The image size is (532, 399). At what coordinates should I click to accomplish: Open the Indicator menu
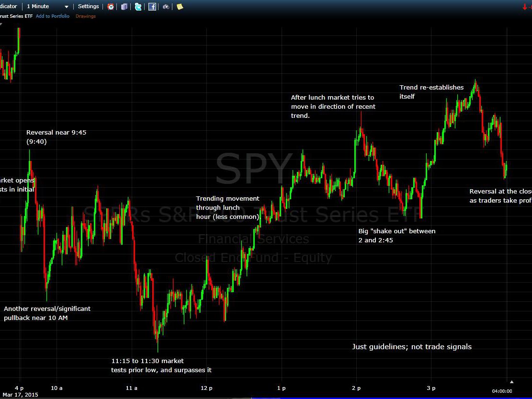click(9, 6)
